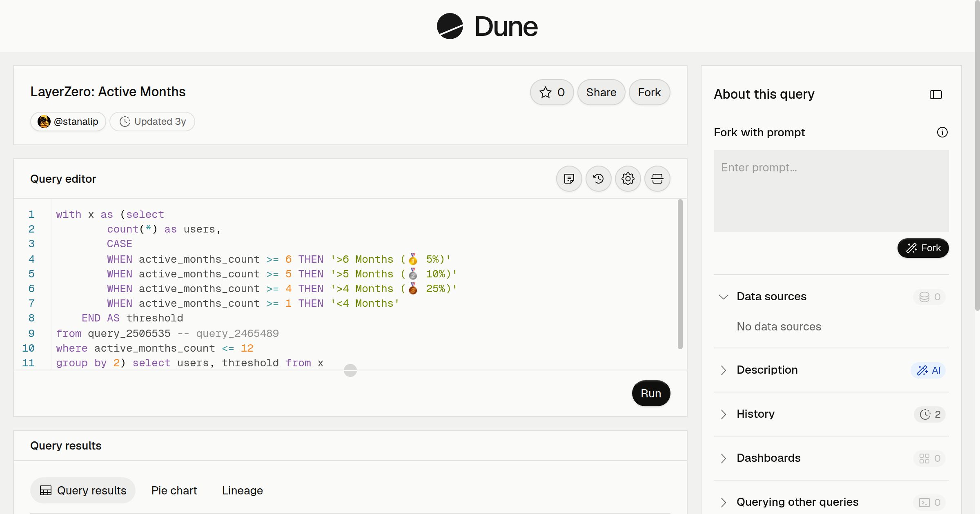Image resolution: width=980 pixels, height=514 pixels.
Task: Click the Updated 3y badge
Action: click(152, 122)
